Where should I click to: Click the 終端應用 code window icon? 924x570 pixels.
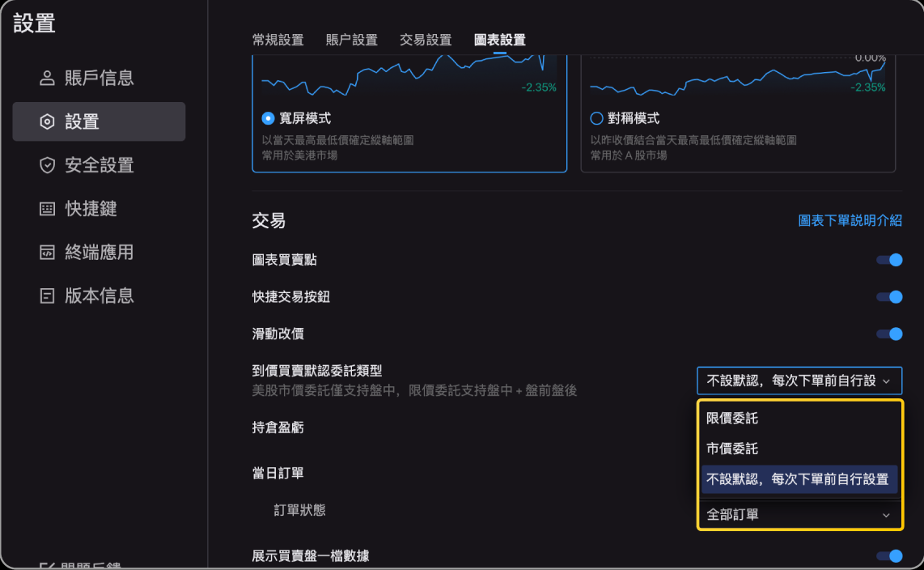[47, 253]
